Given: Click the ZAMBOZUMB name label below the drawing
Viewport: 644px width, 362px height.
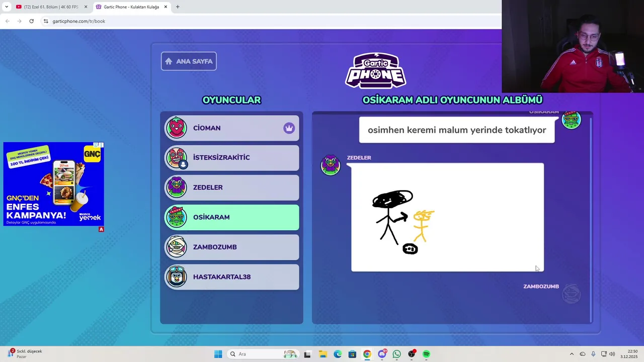Looking at the screenshot, I should point(541,287).
